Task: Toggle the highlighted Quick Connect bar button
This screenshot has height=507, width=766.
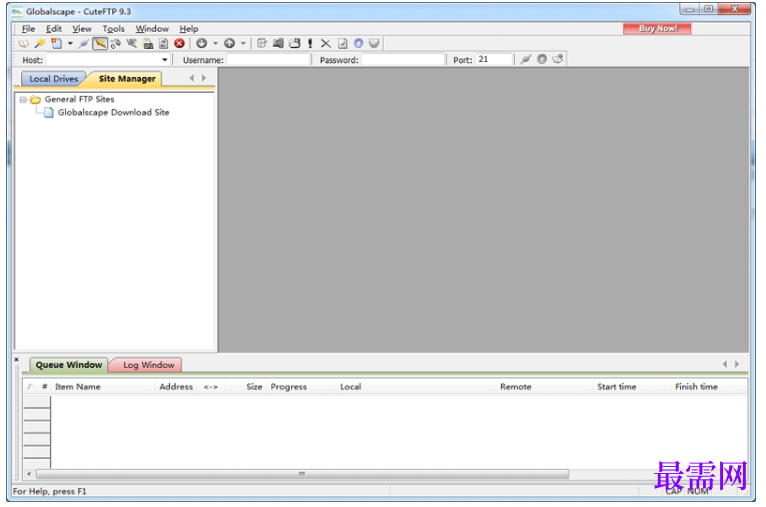Action: point(100,43)
